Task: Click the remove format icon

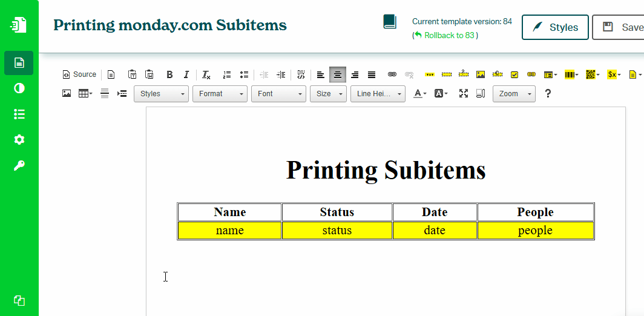Action: (x=206, y=74)
